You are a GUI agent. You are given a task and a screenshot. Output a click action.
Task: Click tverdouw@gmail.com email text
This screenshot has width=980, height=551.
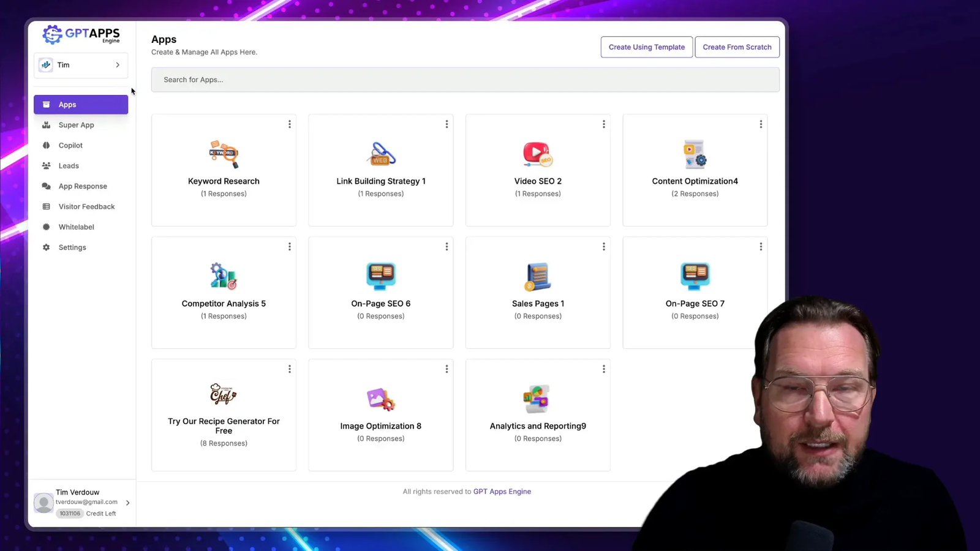tap(86, 502)
